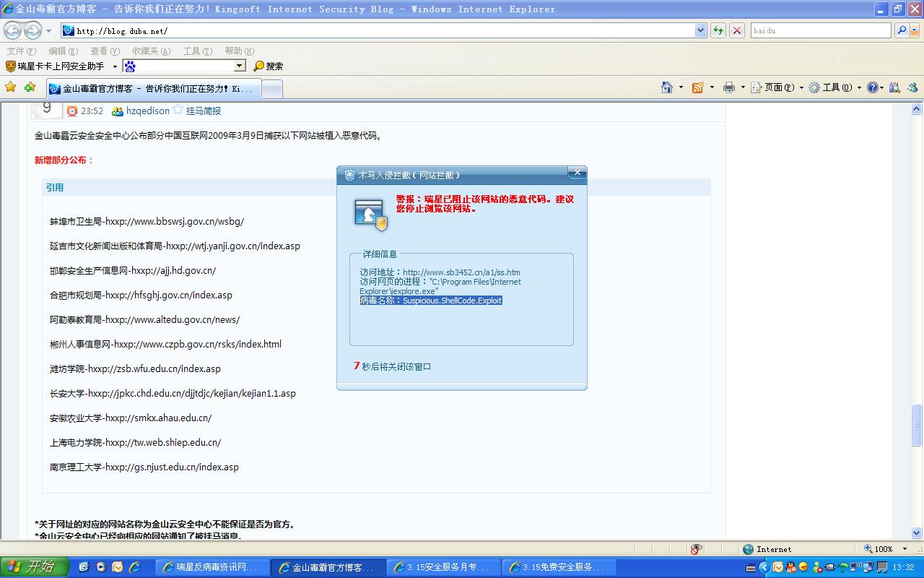Screen dimensions: 924x578
Task: Click the baidu search box
Action: point(821,30)
